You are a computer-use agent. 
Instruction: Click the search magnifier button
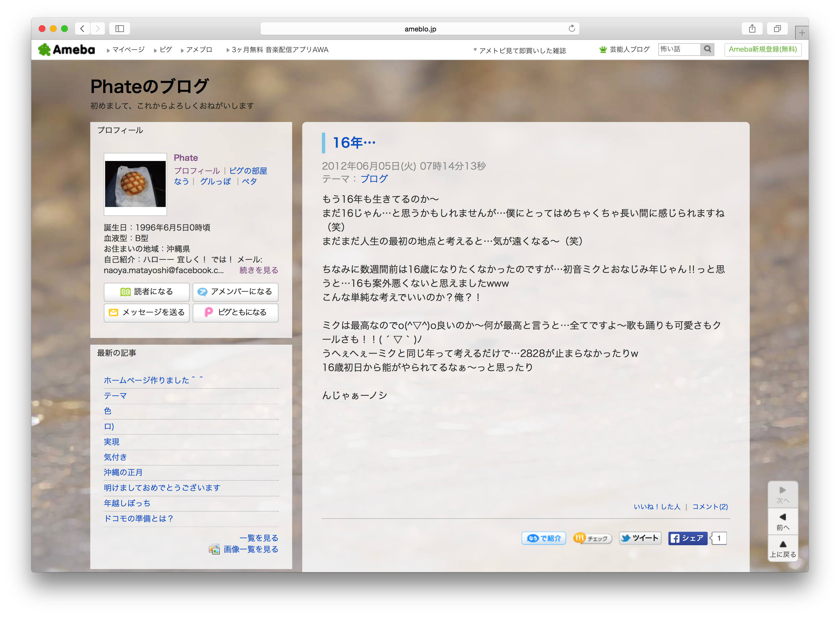click(x=707, y=49)
